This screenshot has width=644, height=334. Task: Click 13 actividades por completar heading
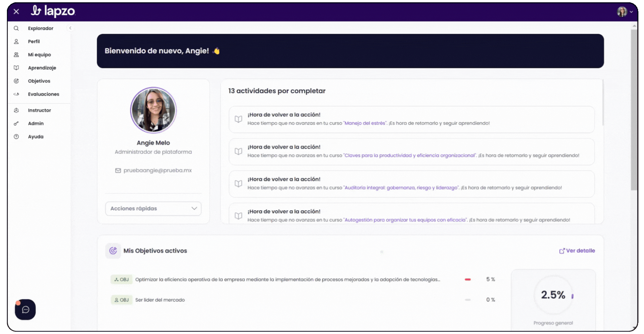(277, 91)
